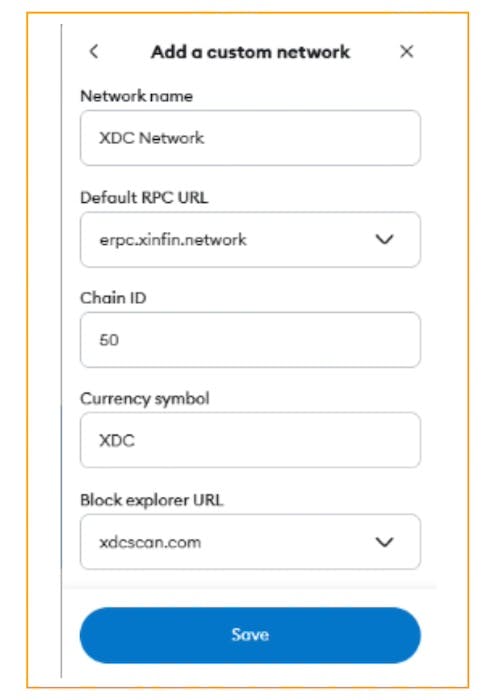The image size is (500, 700).
Task: Click the 'Default RPC URL' label
Action: click(144, 197)
